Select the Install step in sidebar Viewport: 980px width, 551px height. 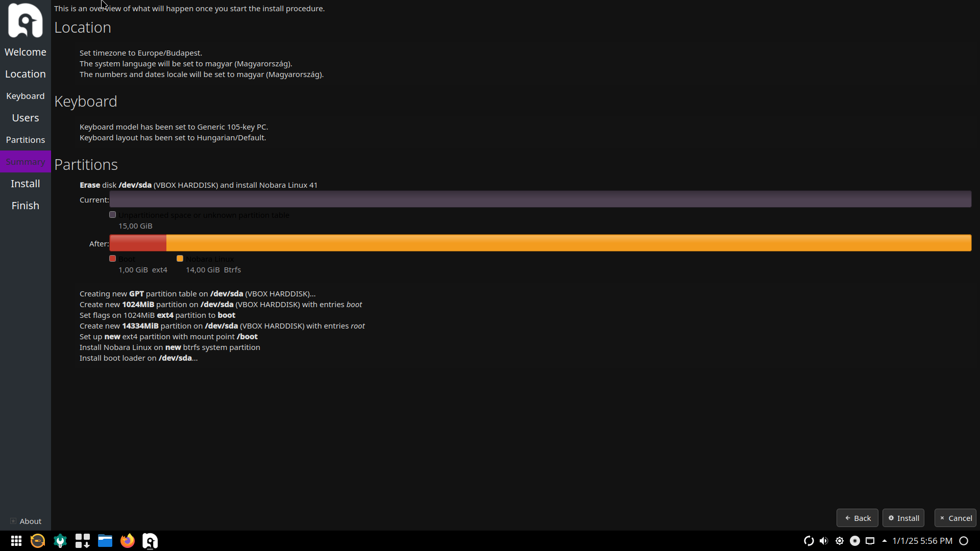click(x=26, y=184)
